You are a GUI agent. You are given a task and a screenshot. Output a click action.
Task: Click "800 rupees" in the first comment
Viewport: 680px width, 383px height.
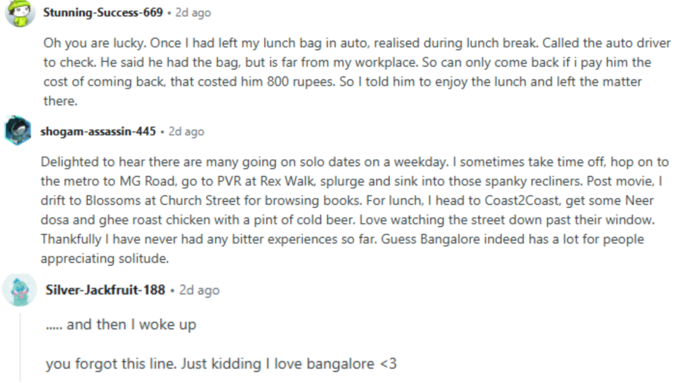pyautogui.click(x=301, y=82)
